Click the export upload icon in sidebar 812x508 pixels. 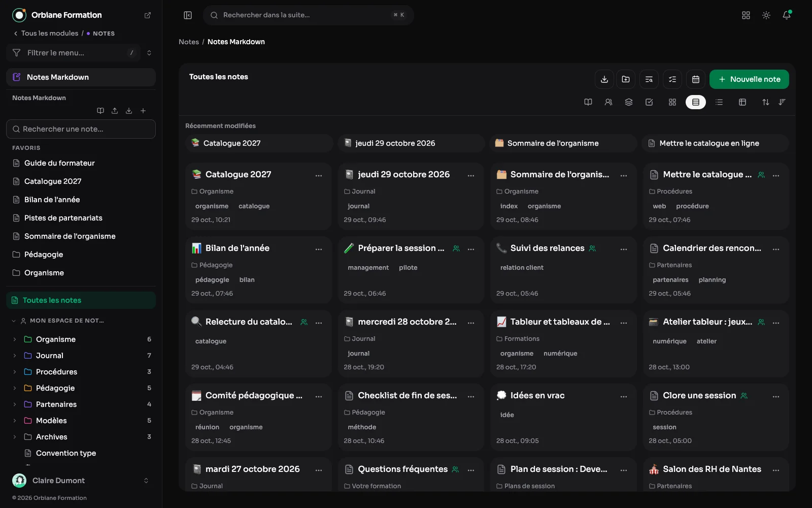tap(115, 111)
